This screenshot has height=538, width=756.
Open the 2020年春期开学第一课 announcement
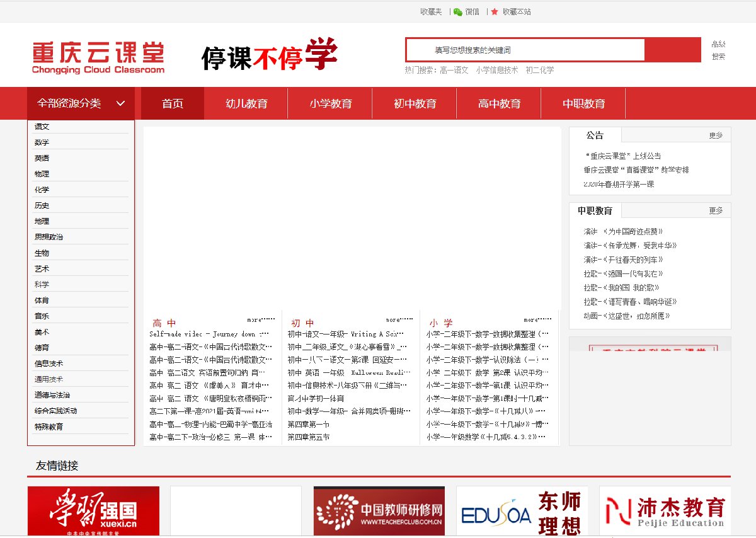click(619, 184)
